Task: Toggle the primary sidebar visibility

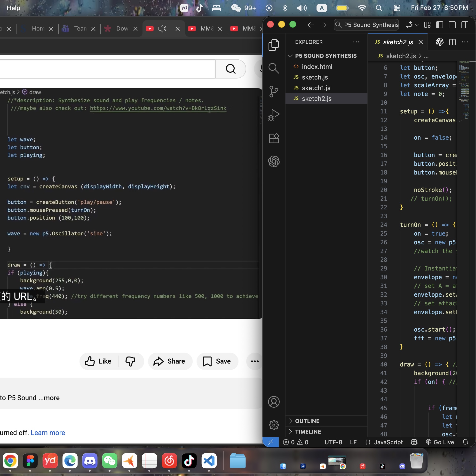Action: 440,25
